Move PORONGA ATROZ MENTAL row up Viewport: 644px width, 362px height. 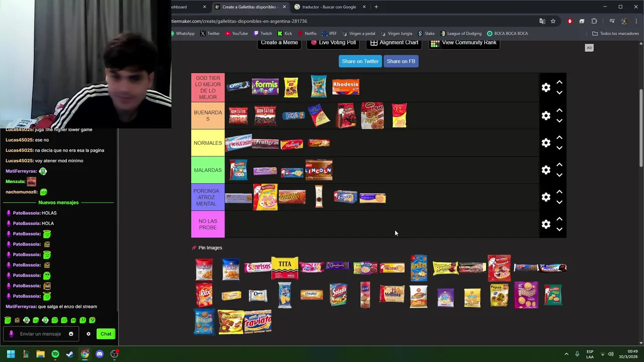pos(559,192)
